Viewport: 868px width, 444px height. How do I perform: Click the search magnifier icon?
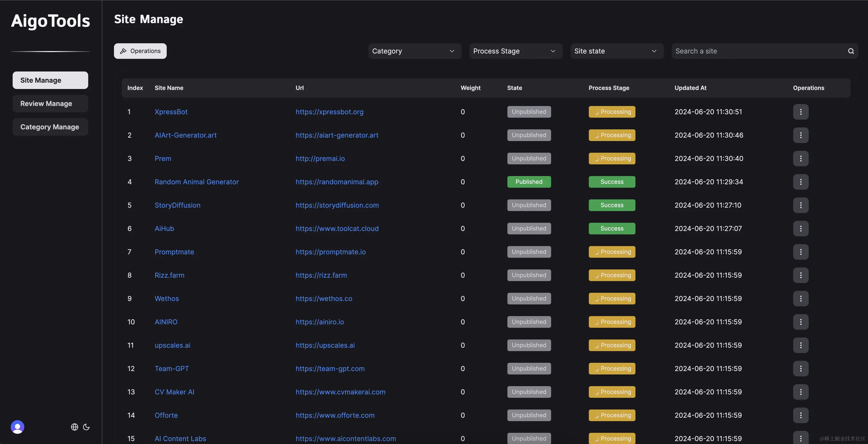pyautogui.click(x=850, y=51)
